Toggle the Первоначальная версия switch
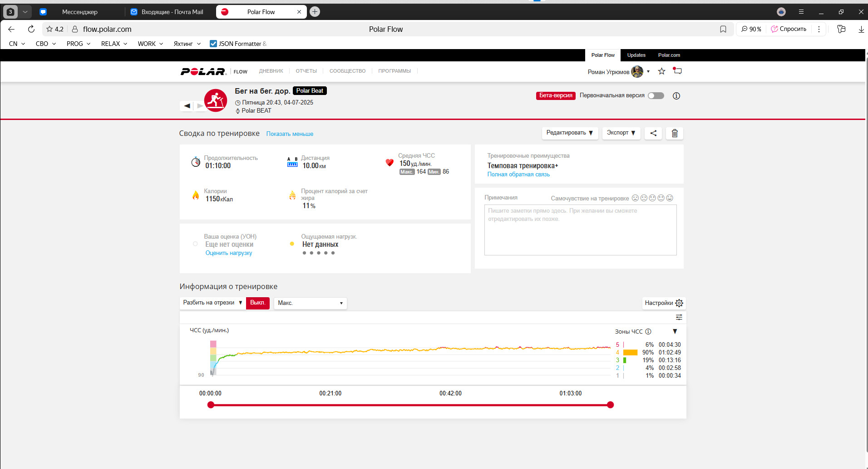 [x=656, y=95]
